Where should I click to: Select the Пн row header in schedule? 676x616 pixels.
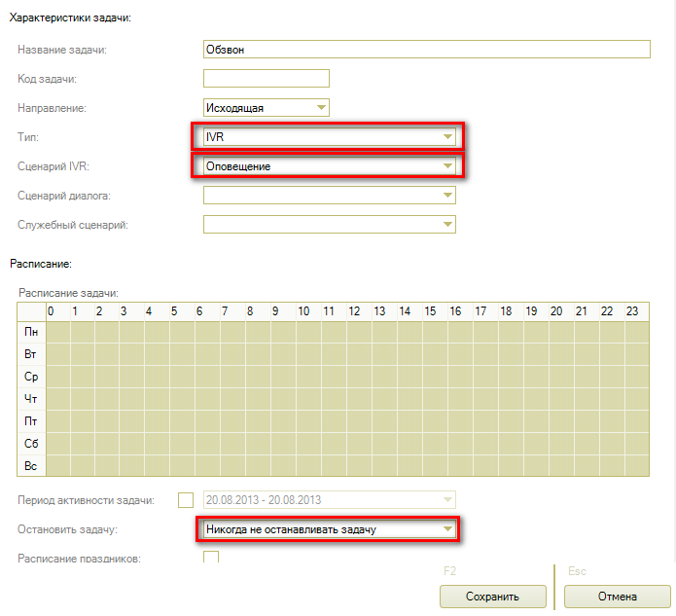pyautogui.click(x=31, y=332)
